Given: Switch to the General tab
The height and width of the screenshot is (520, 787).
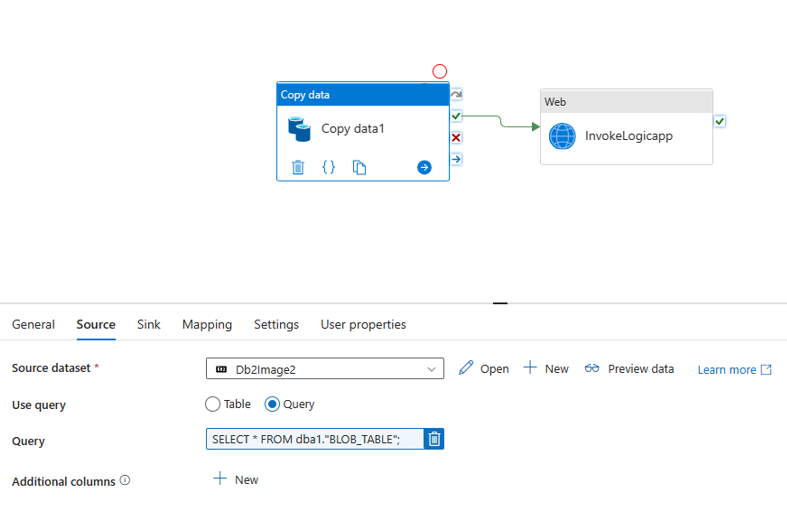Looking at the screenshot, I should [x=33, y=325].
